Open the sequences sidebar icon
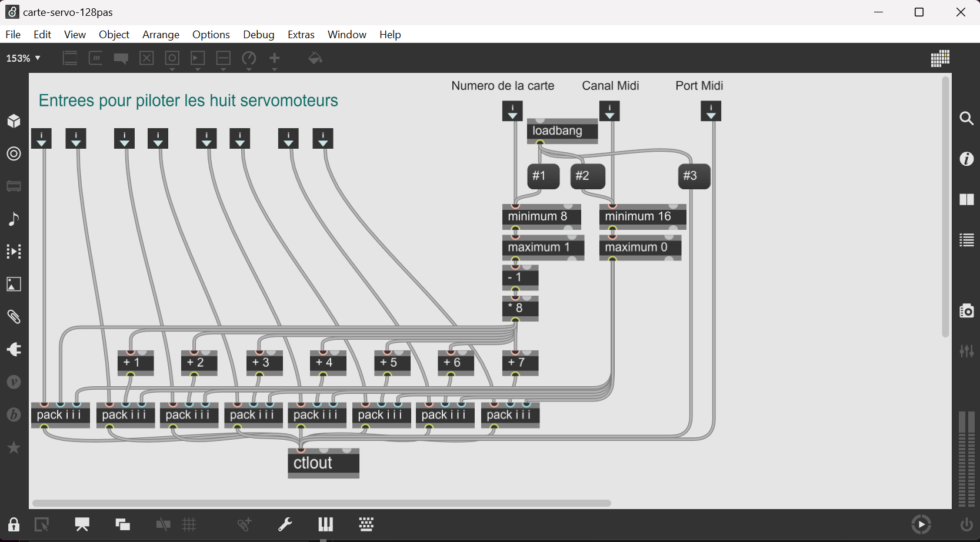Image resolution: width=980 pixels, height=542 pixels. click(x=14, y=252)
